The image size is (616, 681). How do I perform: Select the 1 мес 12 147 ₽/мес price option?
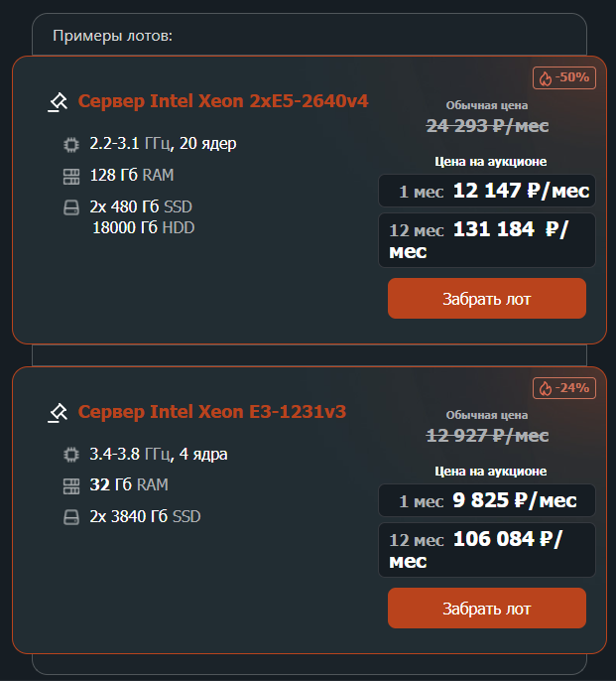(x=486, y=192)
